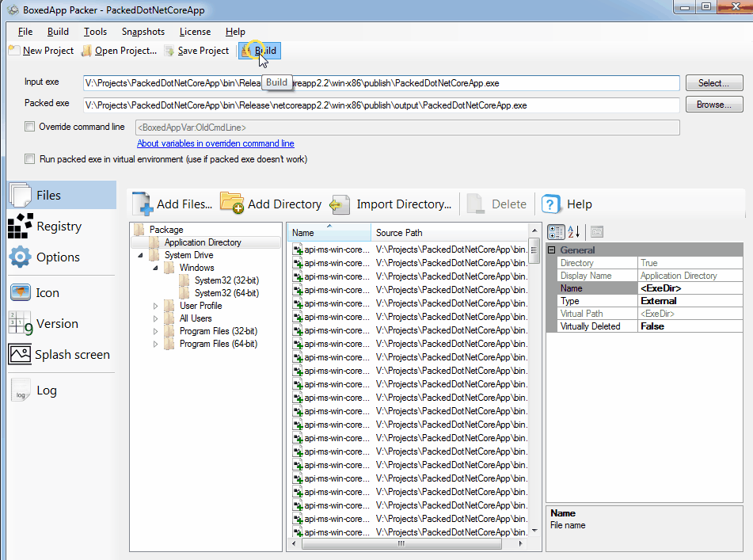Click the Save Project toolbar icon
Screen dimensions: 753x560
tap(169, 51)
